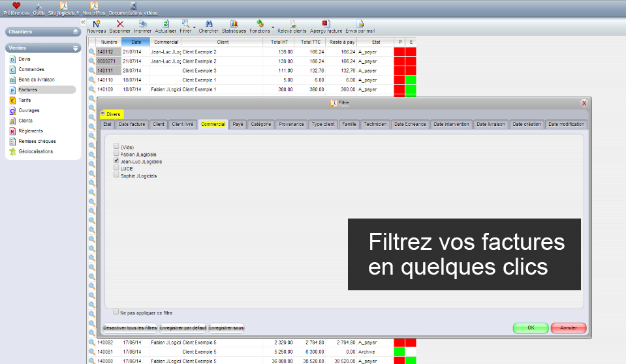The width and height of the screenshot is (626, 364).
Task: Switch to the Etat filter tab
Action: tap(108, 125)
